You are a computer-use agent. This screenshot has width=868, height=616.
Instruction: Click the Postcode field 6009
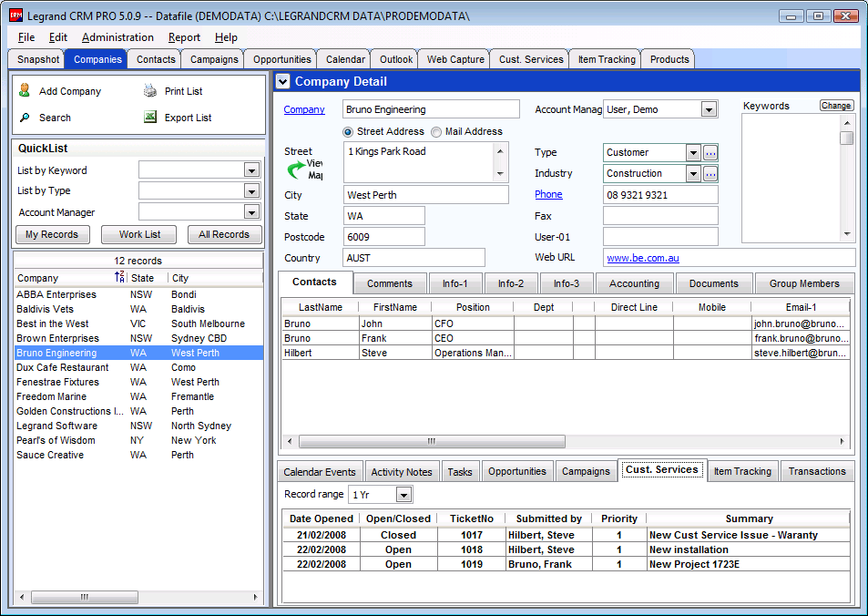(x=383, y=237)
